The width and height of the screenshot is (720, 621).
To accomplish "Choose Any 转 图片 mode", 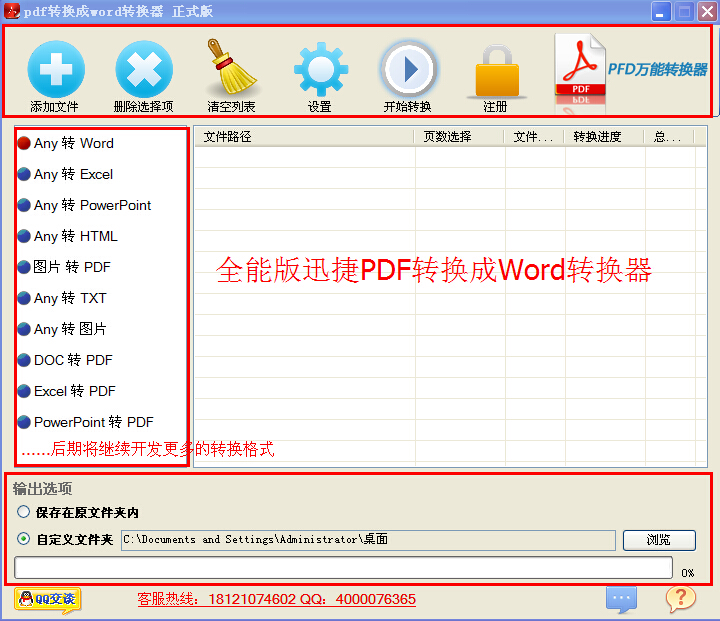I will [62, 329].
